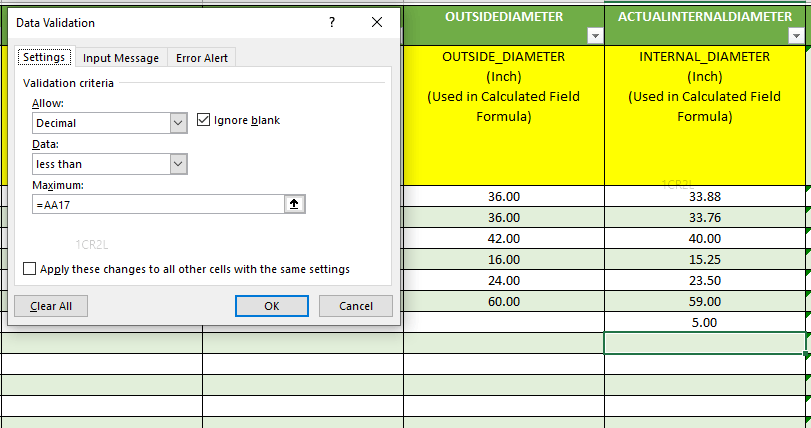Select the internal diameter cell 40.00
The image size is (811, 428).
[704, 238]
